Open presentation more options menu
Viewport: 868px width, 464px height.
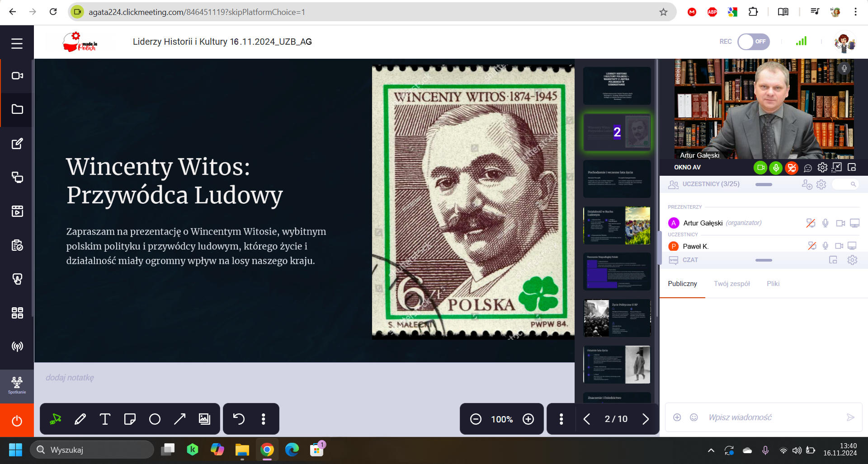(x=561, y=419)
